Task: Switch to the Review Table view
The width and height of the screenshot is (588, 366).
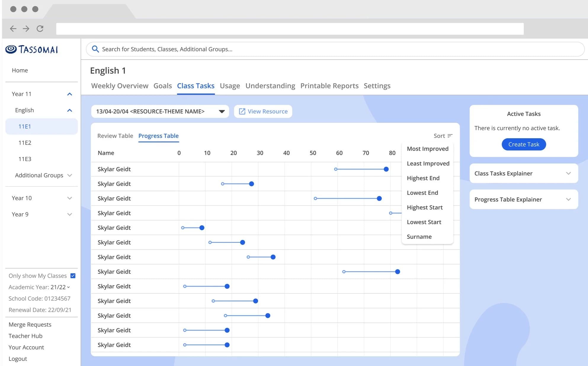Action: pyautogui.click(x=115, y=136)
